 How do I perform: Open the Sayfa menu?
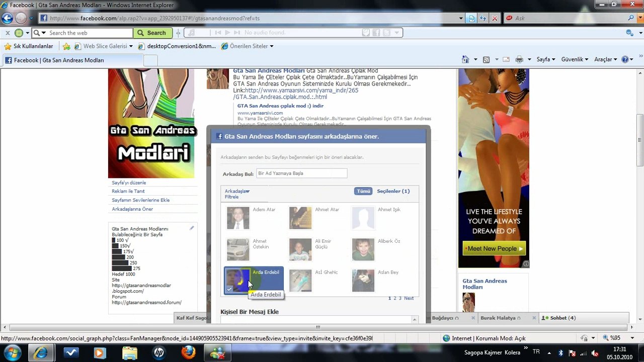pos(546,59)
